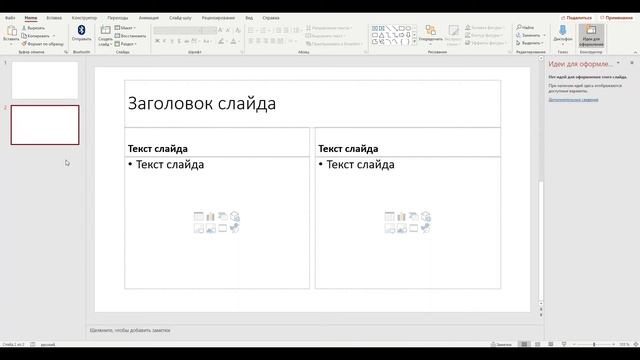
Task: Click the New Slide (Создать слайд) icon
Action: click(x=105, y=30)
